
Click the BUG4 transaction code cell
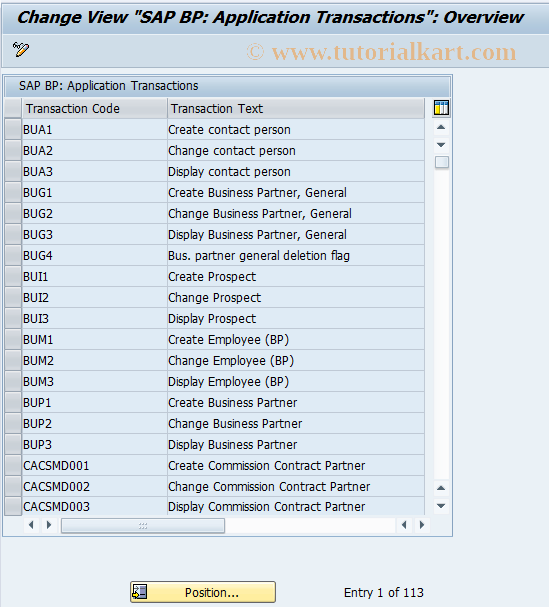click(94, 255)
